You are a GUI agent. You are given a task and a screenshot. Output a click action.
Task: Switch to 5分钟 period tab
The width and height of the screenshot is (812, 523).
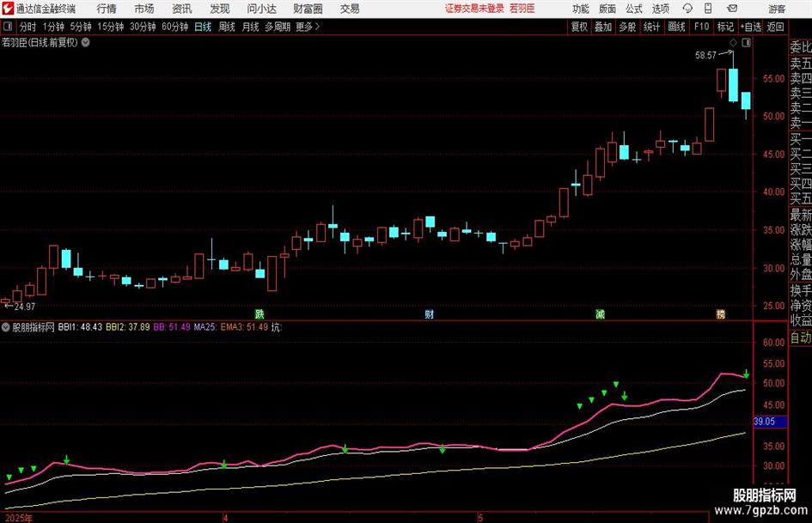(80, 27)
